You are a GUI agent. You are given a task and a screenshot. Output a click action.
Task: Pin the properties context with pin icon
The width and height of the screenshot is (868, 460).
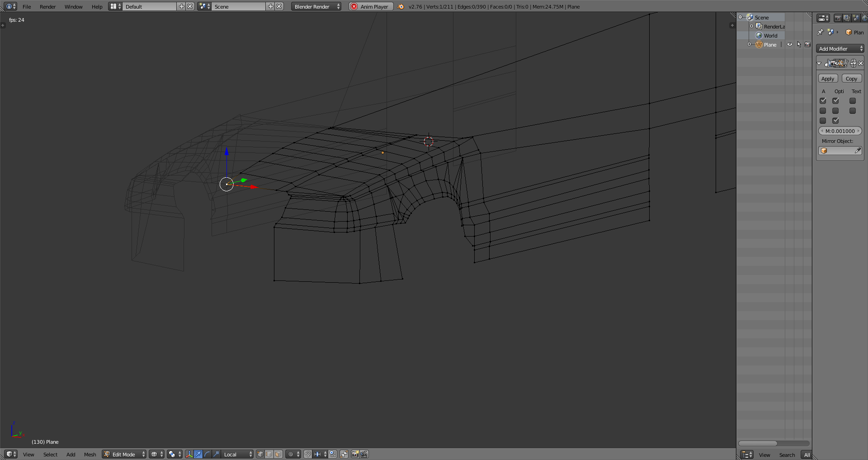click(820, 32)
